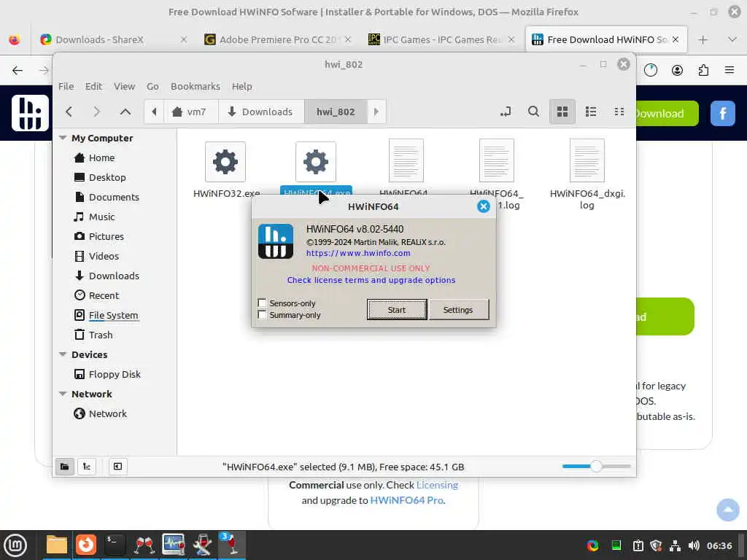Switch to IPC Games tab
Screen dimensions: 747x560
coord(441,39)
